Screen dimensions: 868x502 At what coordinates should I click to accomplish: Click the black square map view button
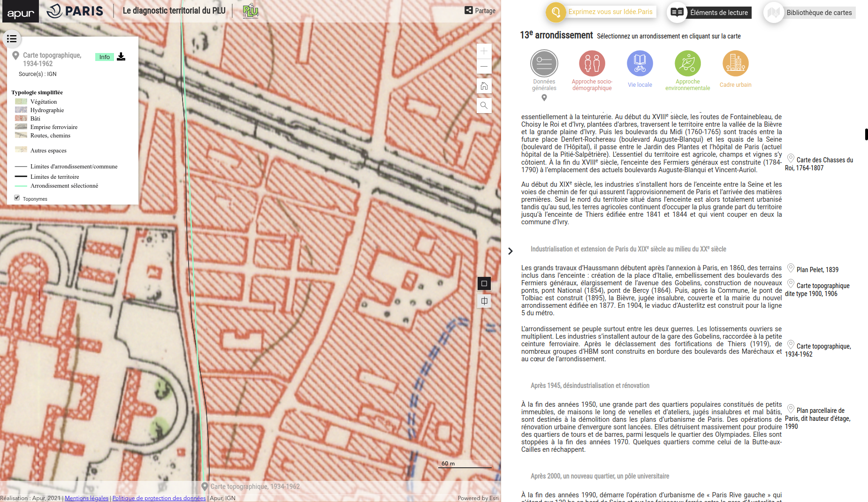pos(484,283)
